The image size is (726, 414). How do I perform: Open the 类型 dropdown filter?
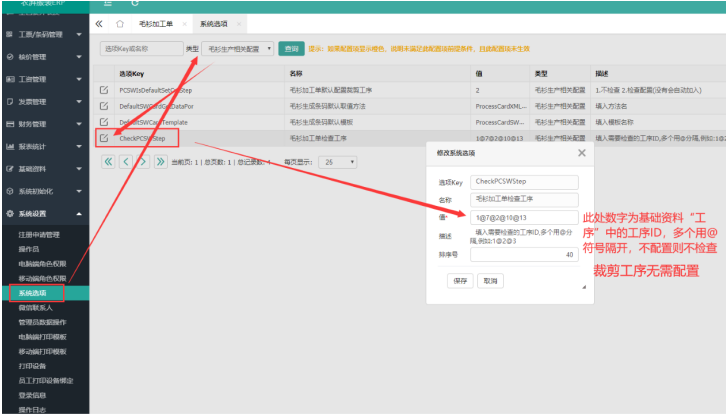(238, 48)
